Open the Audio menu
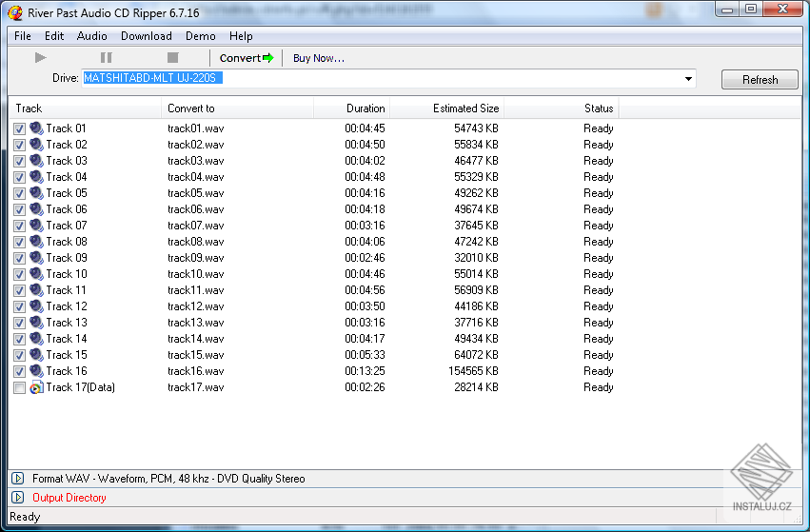 click(x=92, y=36)
